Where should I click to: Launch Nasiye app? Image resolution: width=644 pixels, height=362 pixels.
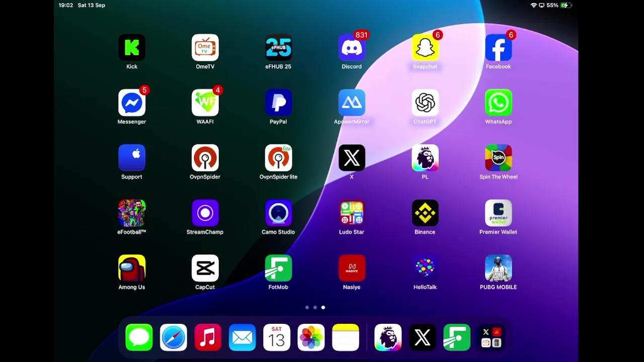(x=352, y=268)
